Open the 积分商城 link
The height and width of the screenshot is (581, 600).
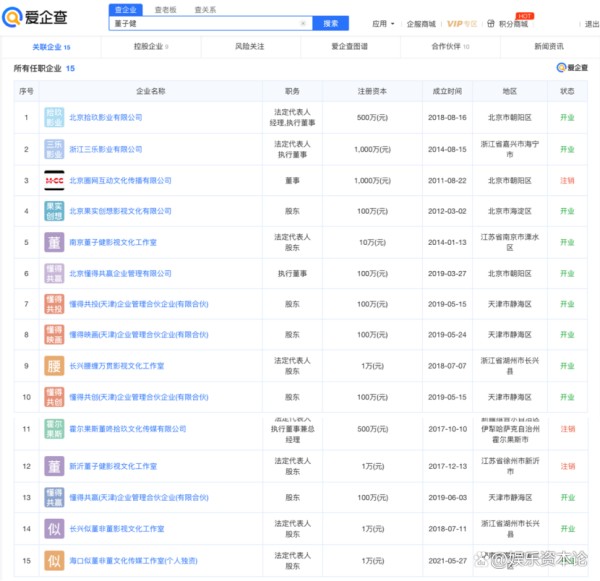point(513,24)
